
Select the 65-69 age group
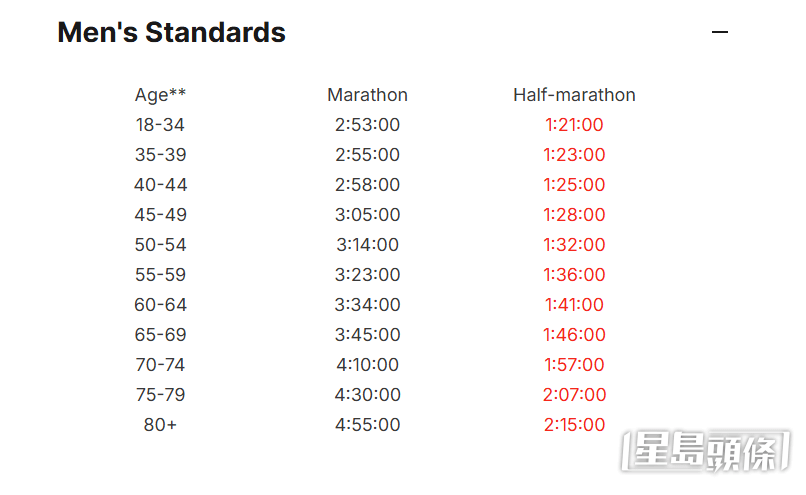pyautogui.click(x=160, y=335)
